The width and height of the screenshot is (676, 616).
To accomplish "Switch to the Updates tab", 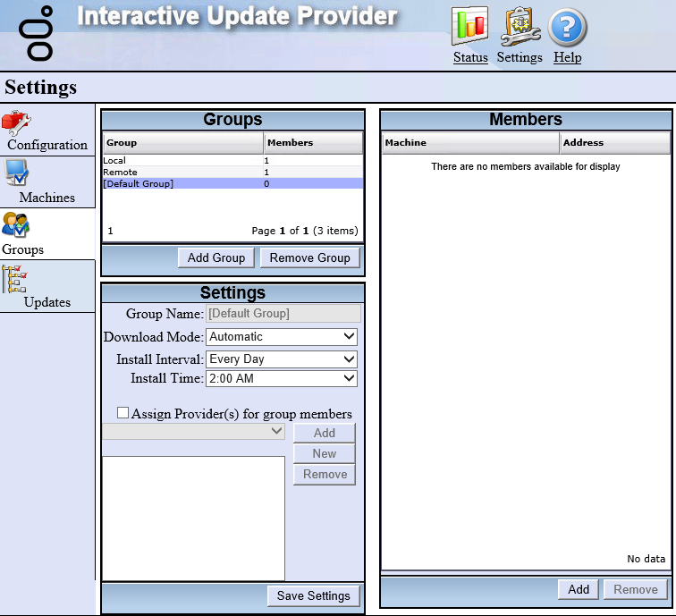I will [x=47, y=286].
